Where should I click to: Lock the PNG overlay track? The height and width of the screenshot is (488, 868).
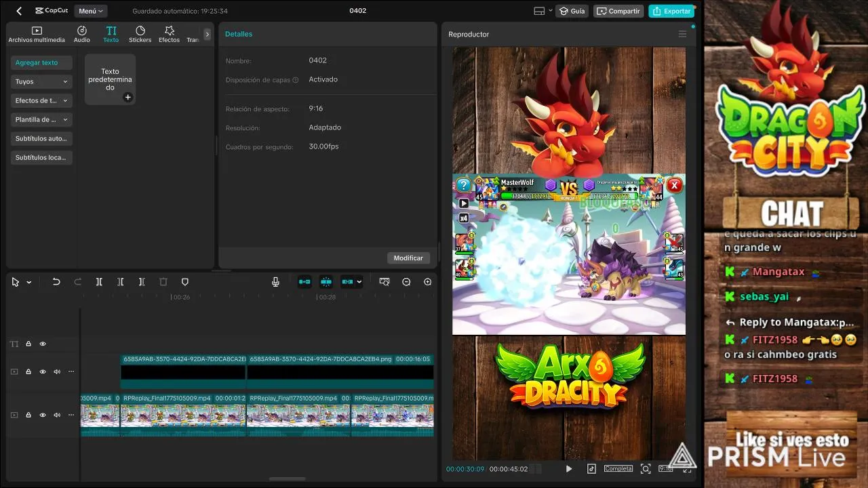click(28, 371)
